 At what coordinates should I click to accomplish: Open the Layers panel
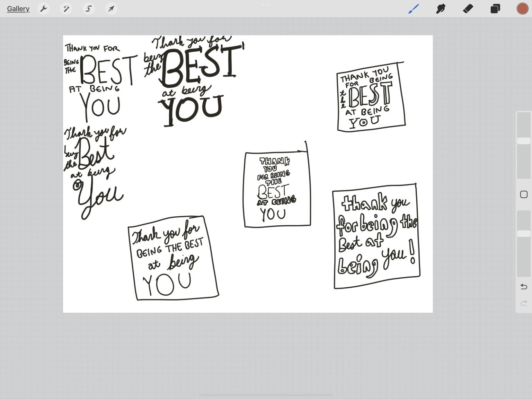click(495, 9)
